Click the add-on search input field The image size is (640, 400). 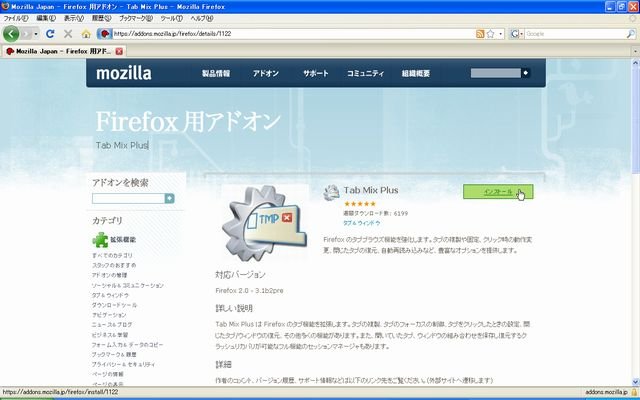point(128,199)
